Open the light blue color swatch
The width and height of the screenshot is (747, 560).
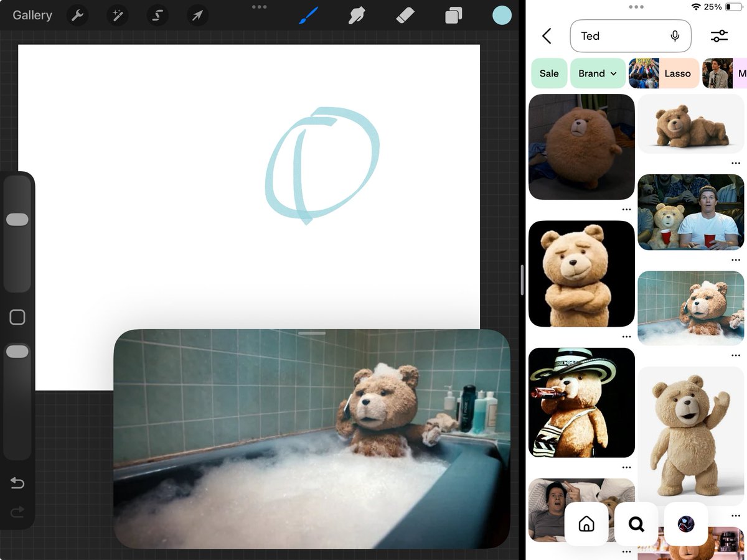(502, 16)
